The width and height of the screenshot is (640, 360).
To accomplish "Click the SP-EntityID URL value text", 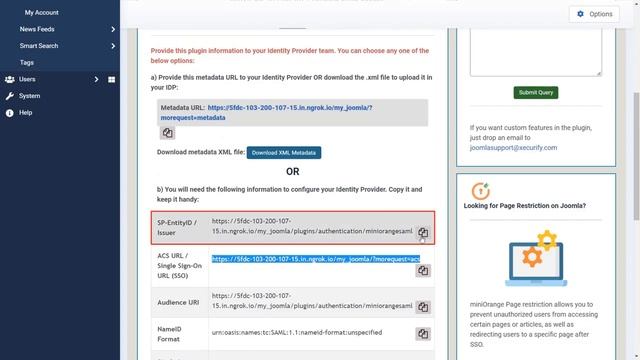I will pos(312,226).
